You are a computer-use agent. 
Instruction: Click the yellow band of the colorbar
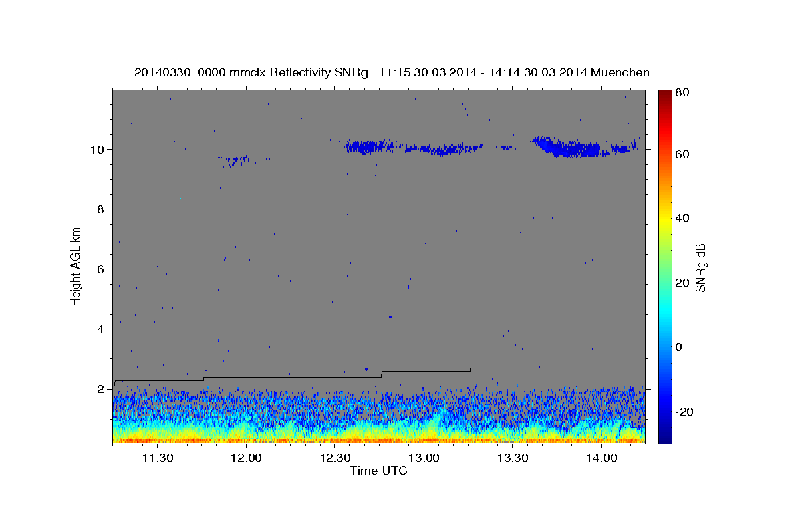pyautogui.click(x=664, y=223)
